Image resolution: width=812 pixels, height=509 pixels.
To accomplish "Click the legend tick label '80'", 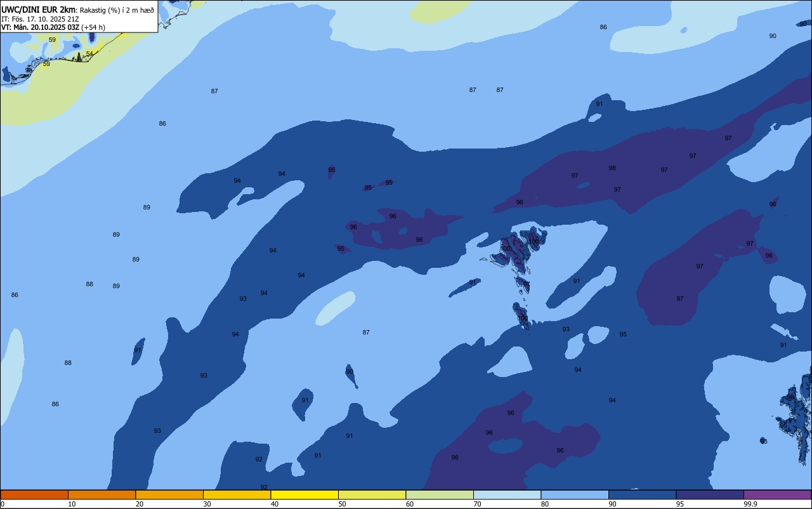I will 545,504.
